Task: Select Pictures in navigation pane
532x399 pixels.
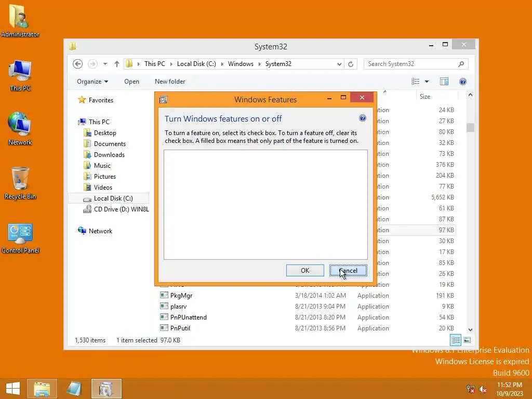Action: coord(105,177)
